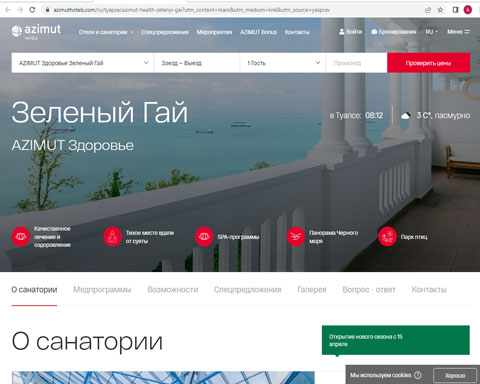Screen dimensions: 480x384
Task: Open the RU language dropdown
Action: pos(432,32)
